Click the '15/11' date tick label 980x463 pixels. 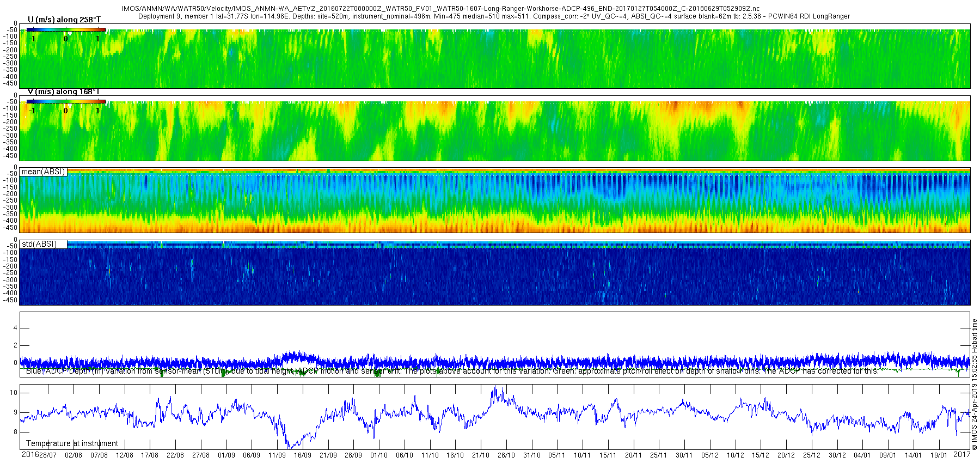[x=608, y=455]
